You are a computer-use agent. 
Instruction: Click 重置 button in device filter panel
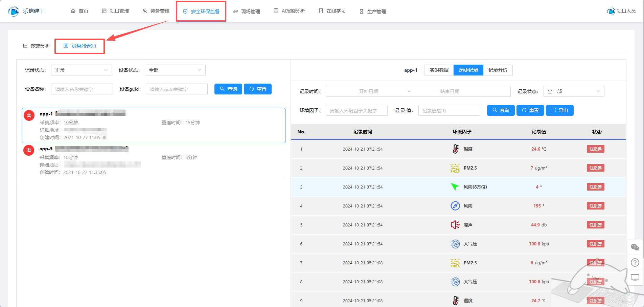pyautogui.click(x=257, y=89)
